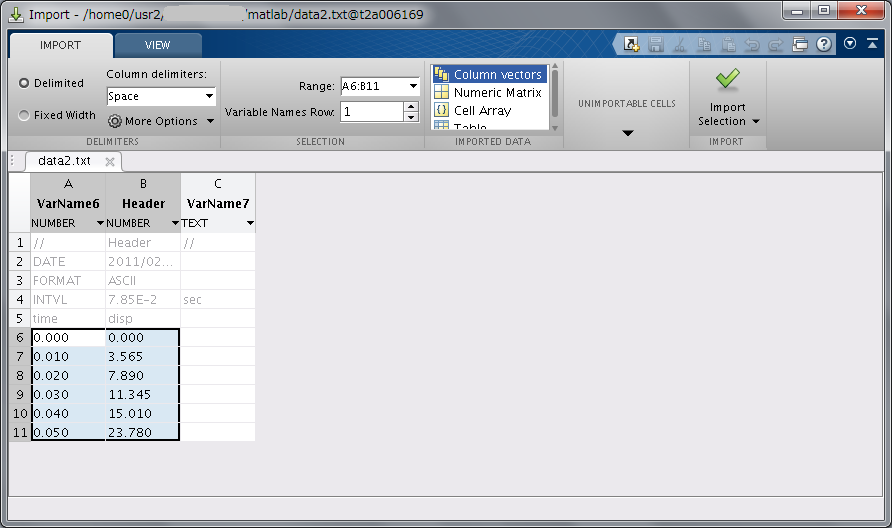Open the Column delimiters Space dropdown
The width and height of the screenshot is (892, 528).
coord(209,97)
